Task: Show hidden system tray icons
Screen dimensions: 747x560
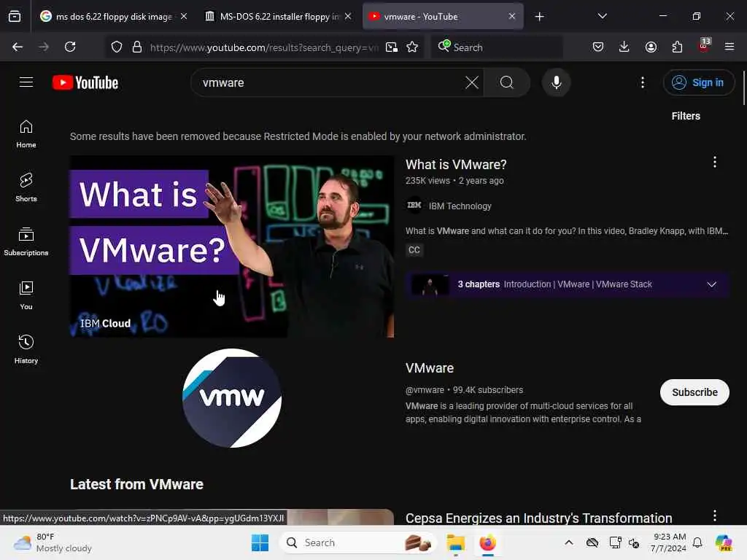Action: pyautogui.click(x=569, y=542)
